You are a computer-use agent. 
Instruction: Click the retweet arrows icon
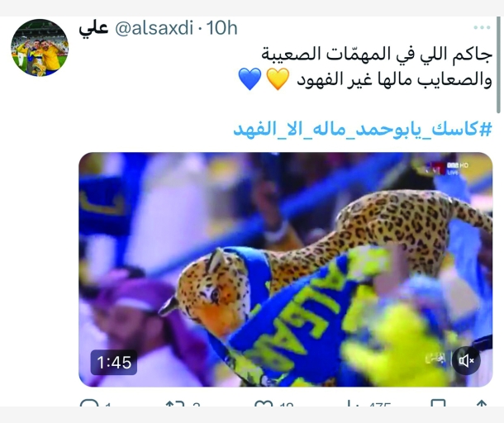tap(175, 404)
